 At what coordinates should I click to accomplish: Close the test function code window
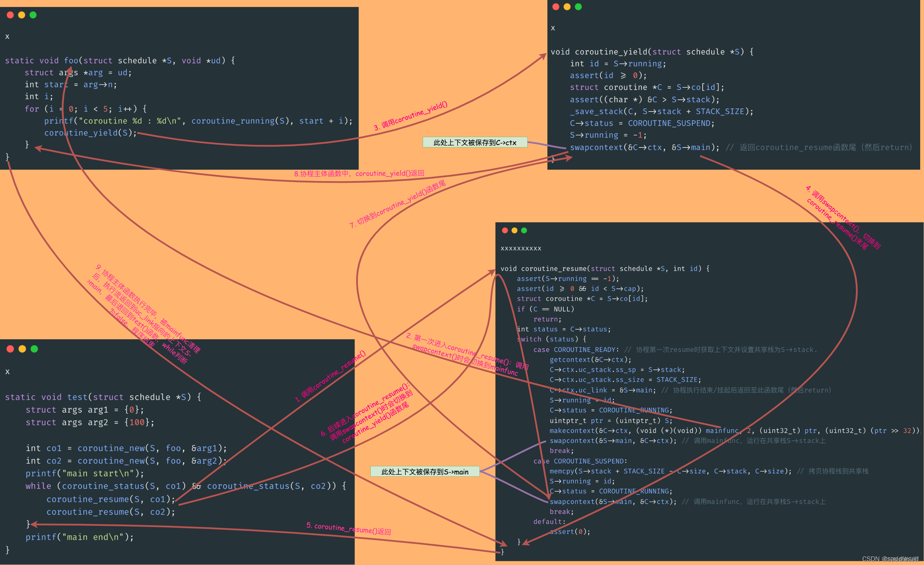click(10, 349)
